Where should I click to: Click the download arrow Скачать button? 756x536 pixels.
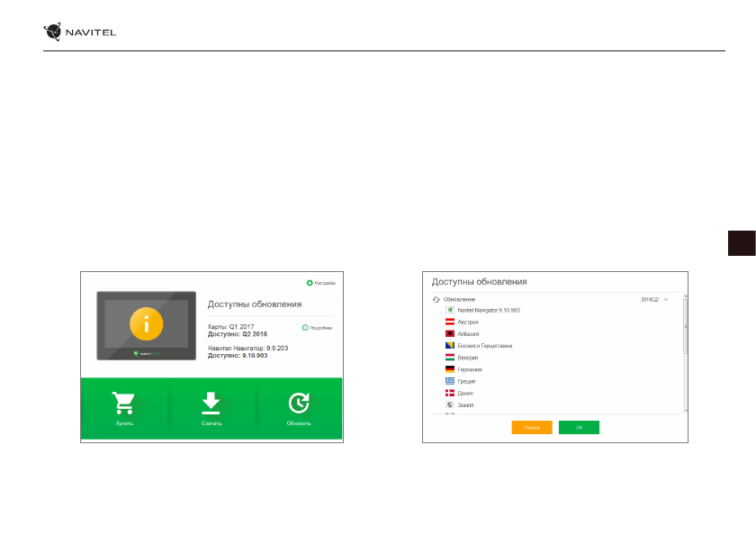click(x=211, y=408)
